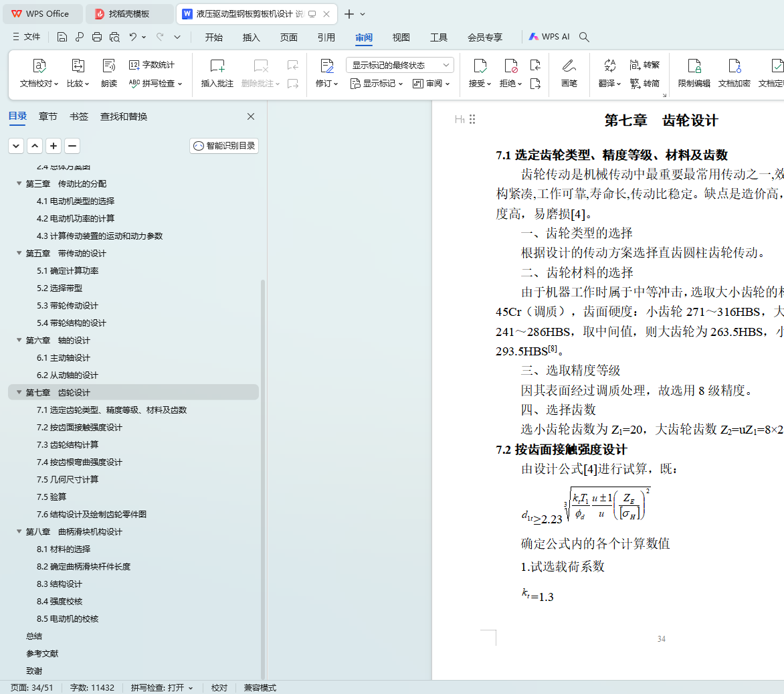Open the 工具 ribbon tab
The height and width of the screenshot is (694, 784).
[x=439, y=37]
